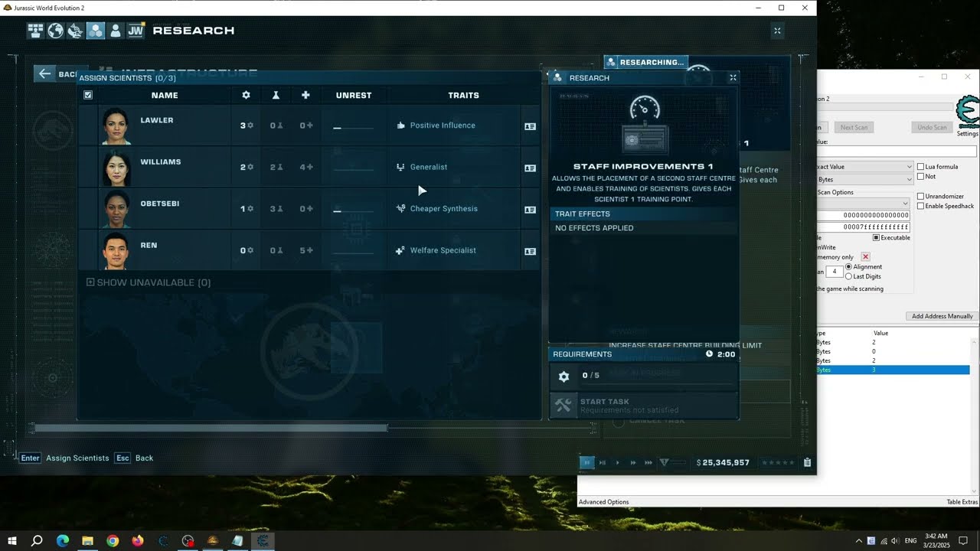Screen dimensions: 980x551
Task: Enable the Enable Speedhack checkbox
Action: 921,206
